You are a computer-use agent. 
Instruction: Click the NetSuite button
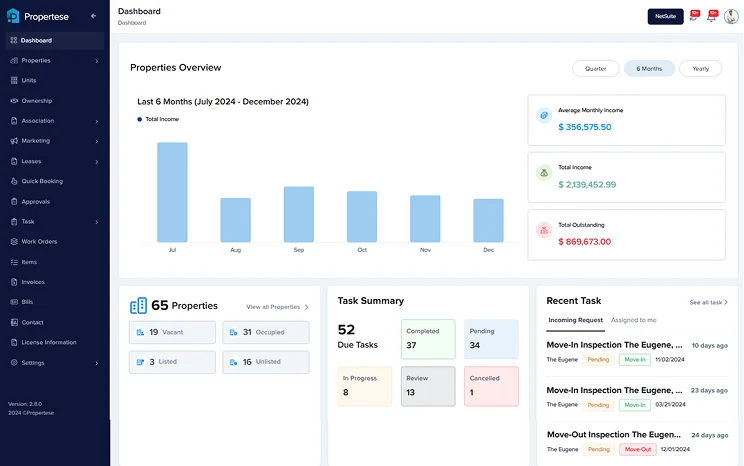tap(665, 17)
